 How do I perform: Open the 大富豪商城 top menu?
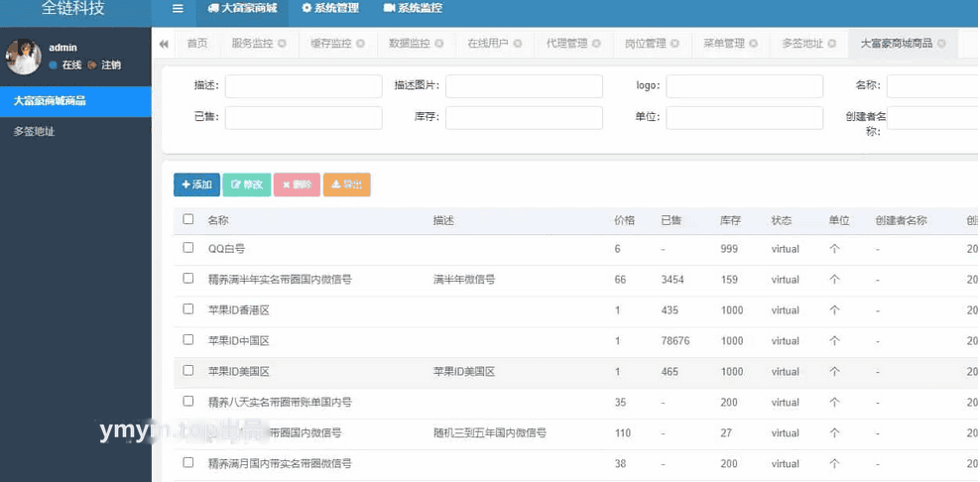pos(242,9)
